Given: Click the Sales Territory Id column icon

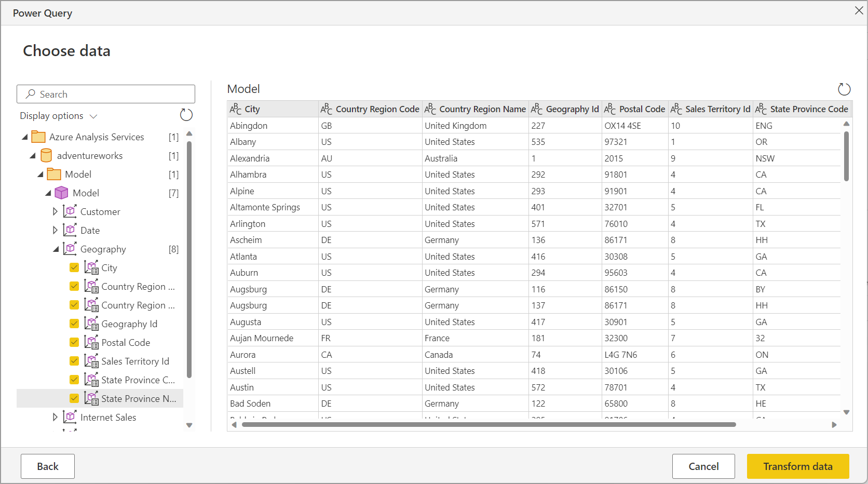Looking at the screenshot, I should click(91, 361).
